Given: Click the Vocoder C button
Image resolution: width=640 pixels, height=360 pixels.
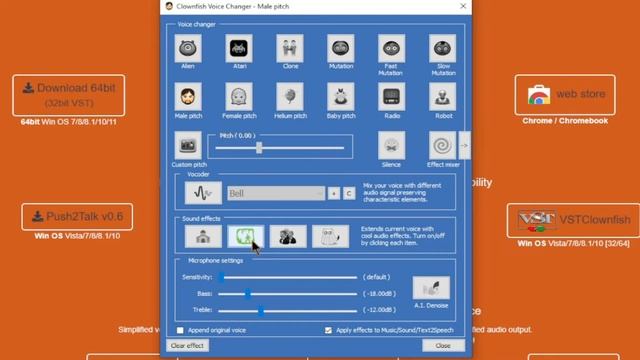Looking at the screenshot, I should point(349,193).
